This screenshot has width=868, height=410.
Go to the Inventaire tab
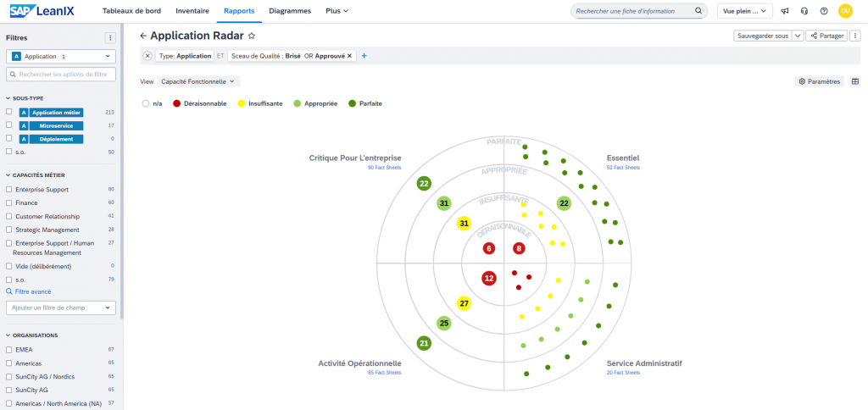tap(192, 11)
